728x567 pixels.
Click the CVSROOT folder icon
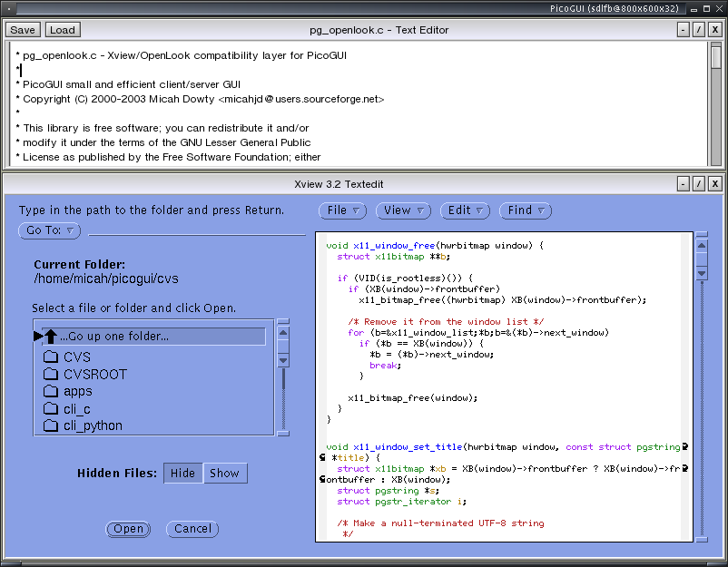50,374
